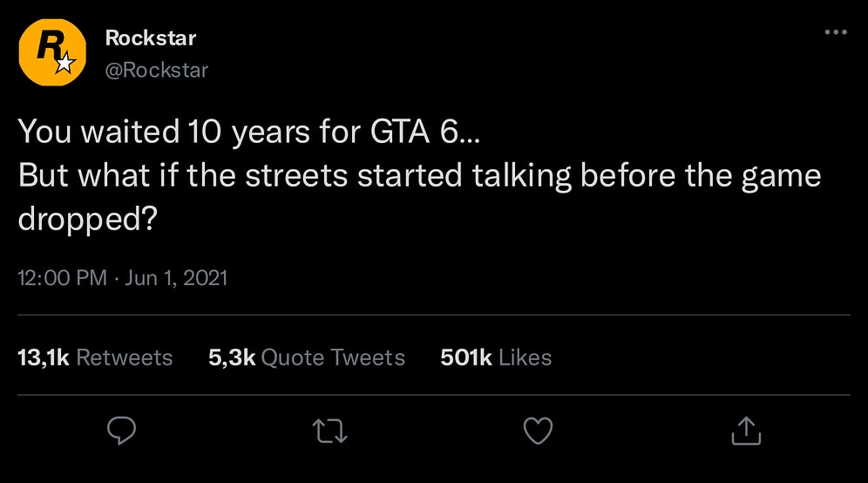Viewport: 868px width, 483px height.
Task: Click the word 'dropped?' in the tweet
Action: (88, 220)
